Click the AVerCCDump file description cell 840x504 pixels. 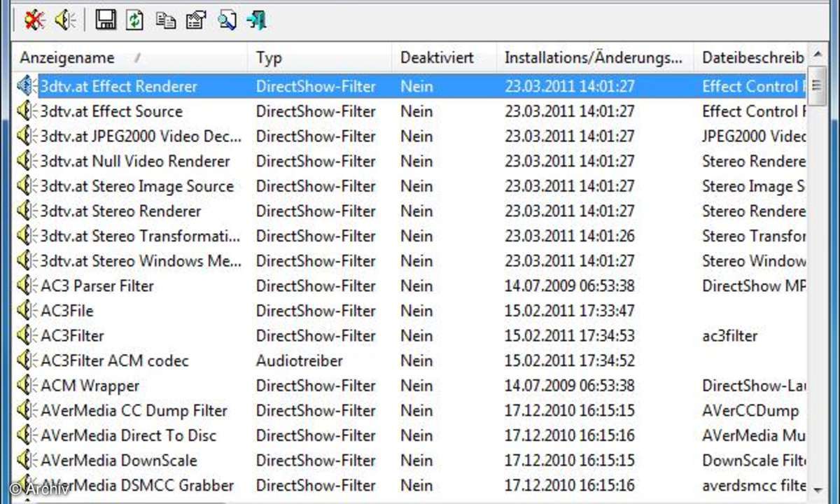coord(750,410)
